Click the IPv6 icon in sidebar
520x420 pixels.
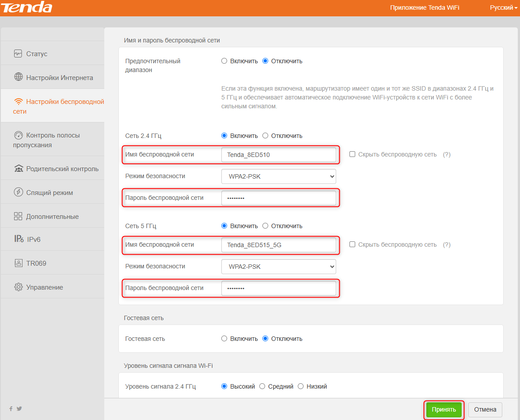coord(19,239)
